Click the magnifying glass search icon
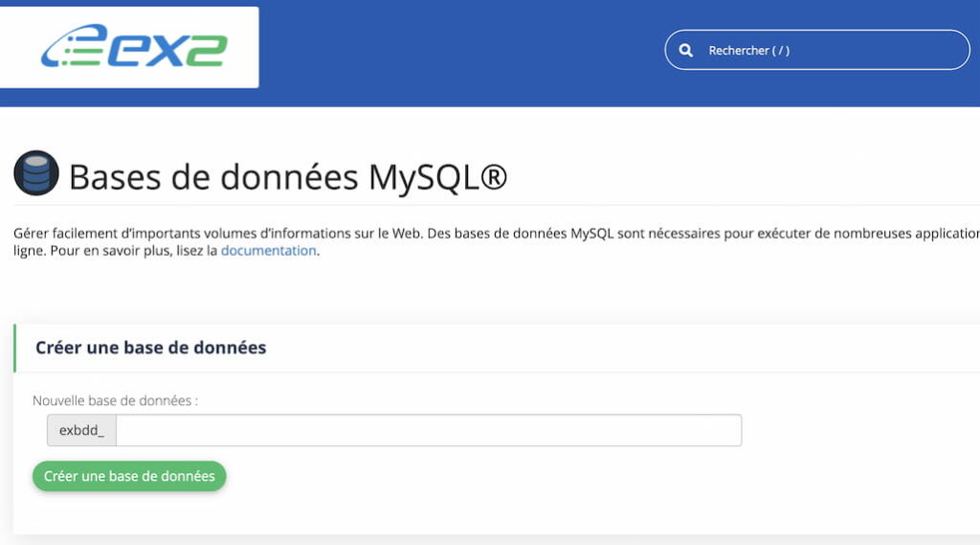 pyautogui.click(x=685, y=50)
